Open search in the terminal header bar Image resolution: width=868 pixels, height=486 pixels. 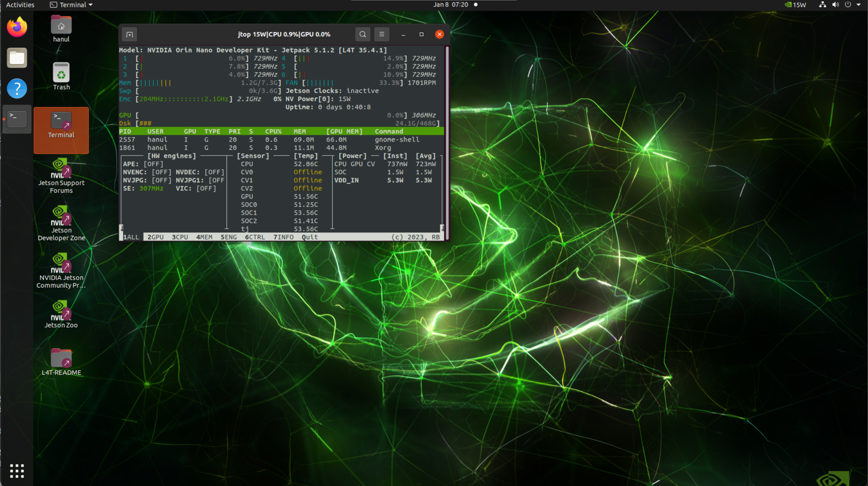pyautogui.click(x=363, y=34)
